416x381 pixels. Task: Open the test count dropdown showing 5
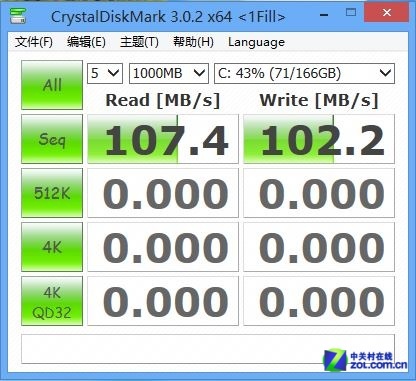click(x=105, y=73)
